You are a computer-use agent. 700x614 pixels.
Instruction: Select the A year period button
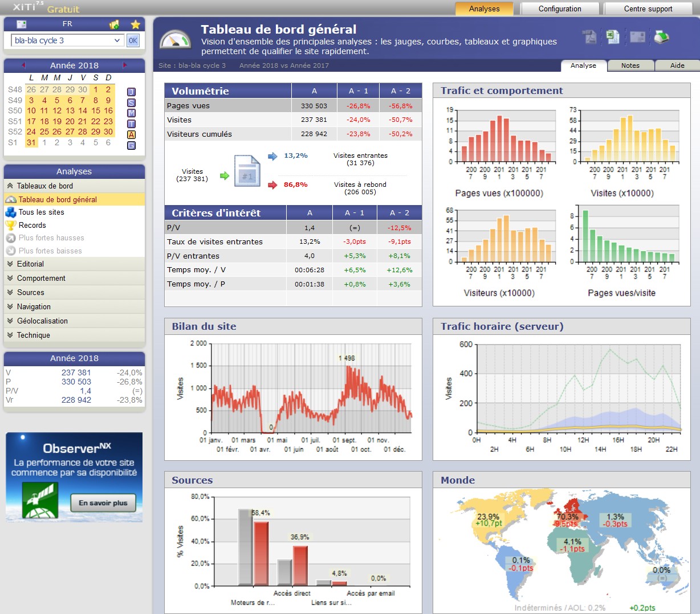[x=131, y=135]
